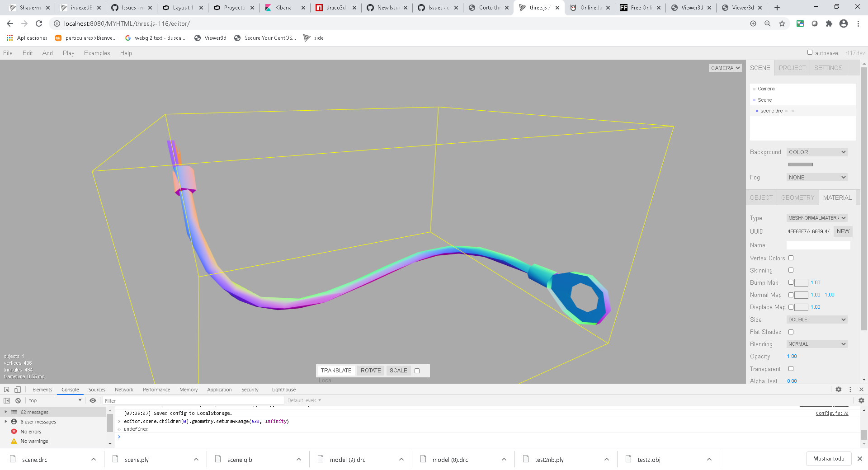Viewport: 868px width, 470px height.
Task: Click the Viewer3d bookmark icon
Action: tap(197, 38)
